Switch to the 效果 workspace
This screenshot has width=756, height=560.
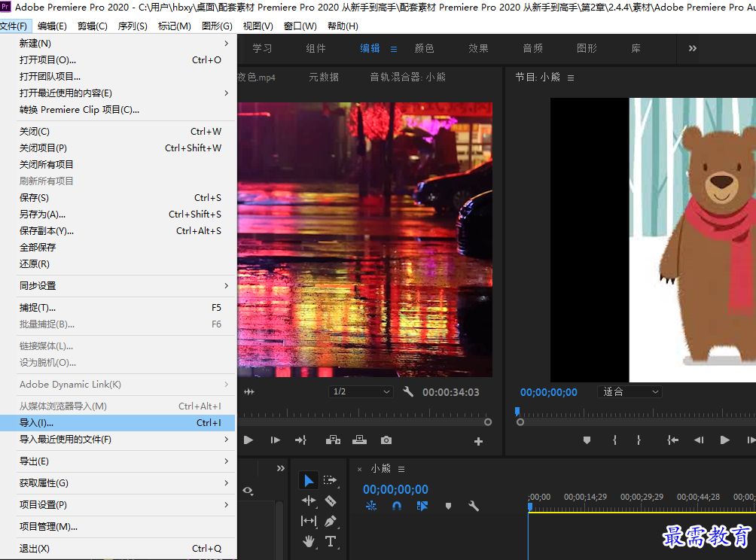click(x=478, y=48)
